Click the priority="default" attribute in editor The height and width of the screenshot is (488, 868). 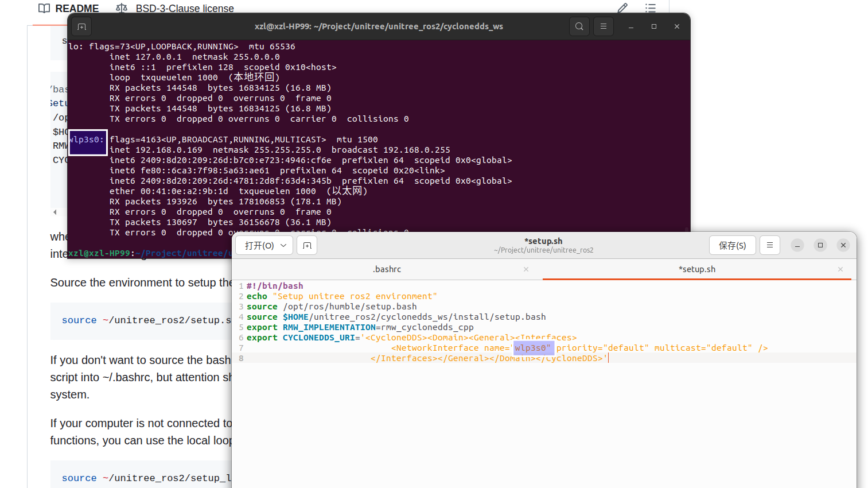602,348
